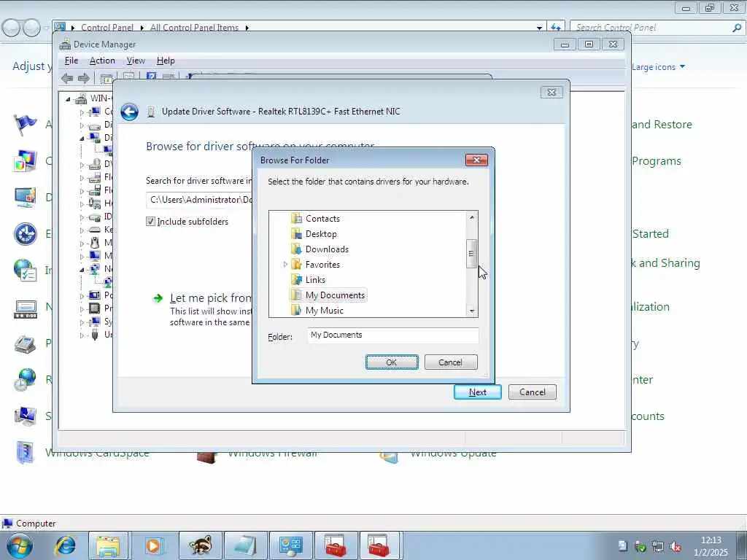Click the Windows CardSpace icon
The image size is (747, 560).
point(25,452)
